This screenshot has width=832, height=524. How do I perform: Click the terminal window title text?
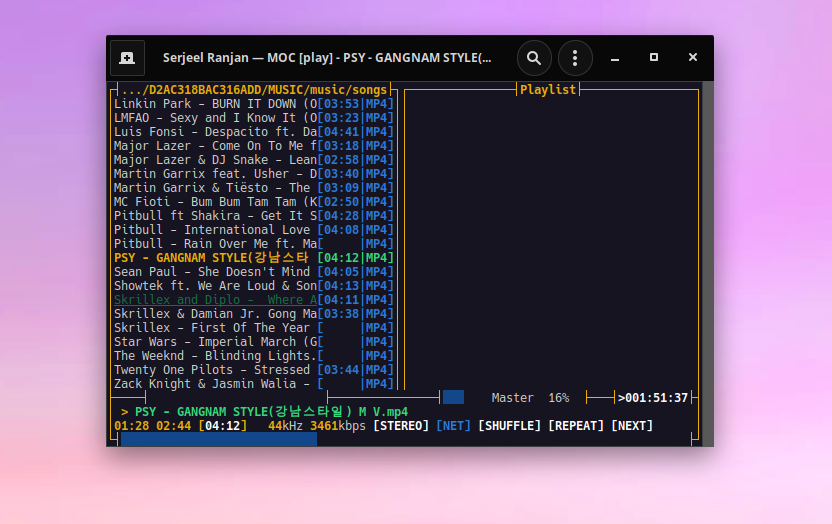pos(327,58)
